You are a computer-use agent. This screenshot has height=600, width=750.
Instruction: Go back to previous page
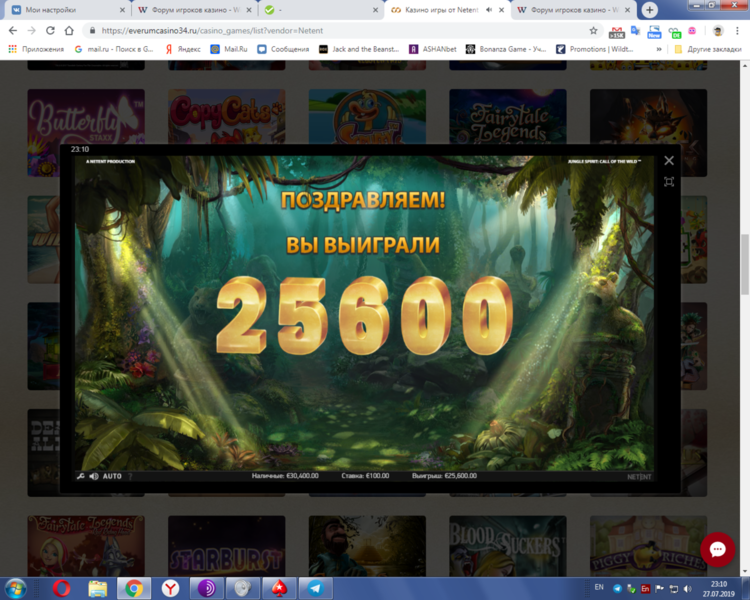tap(12, 31)
